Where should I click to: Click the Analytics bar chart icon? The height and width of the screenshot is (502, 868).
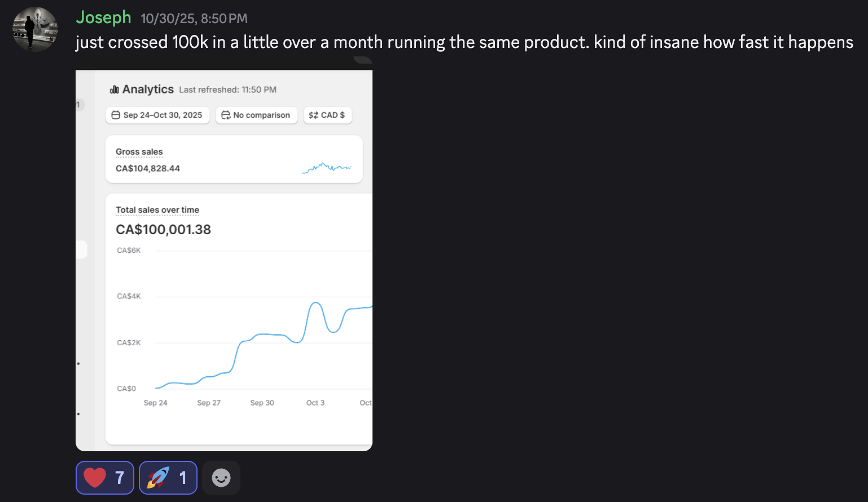(115, 90)
